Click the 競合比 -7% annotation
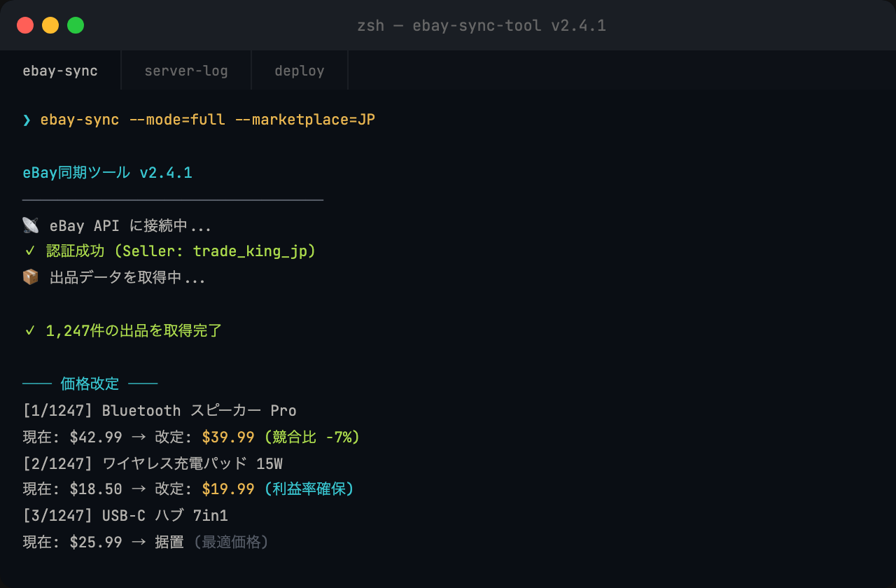Image resolution: width=896 pixels, height=588 pixels. [311, 437]
